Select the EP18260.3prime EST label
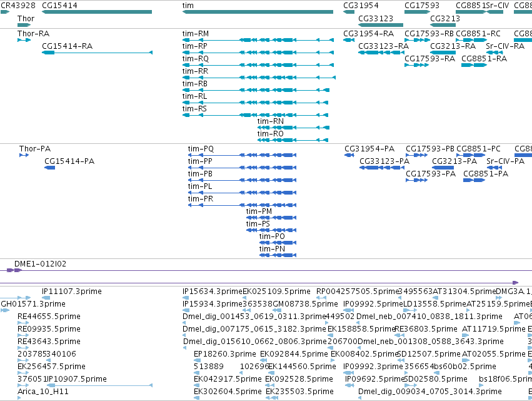 tap(224, 354)
